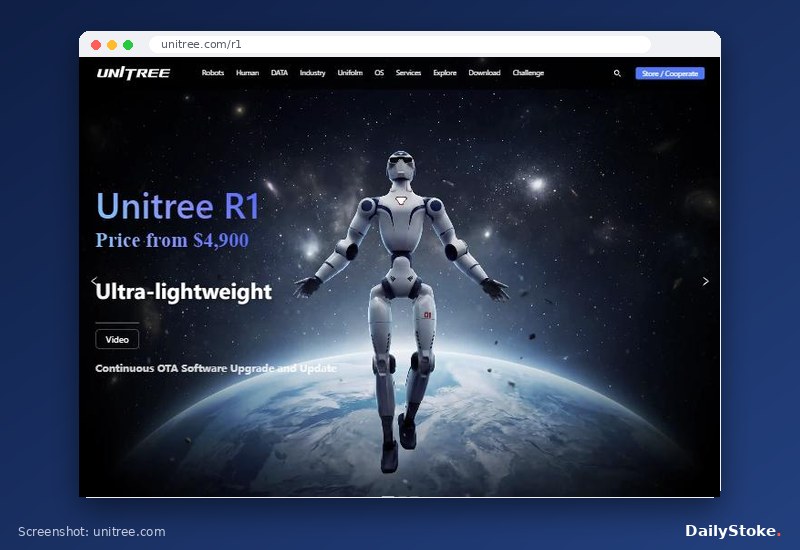Click the red close window button
The width and height of the screenshot is (800, 550).
(95, 45)
